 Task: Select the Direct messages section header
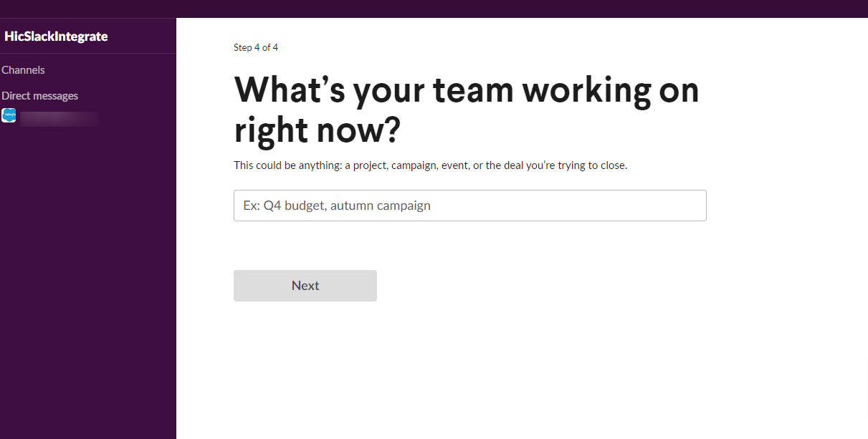[40, 96]
